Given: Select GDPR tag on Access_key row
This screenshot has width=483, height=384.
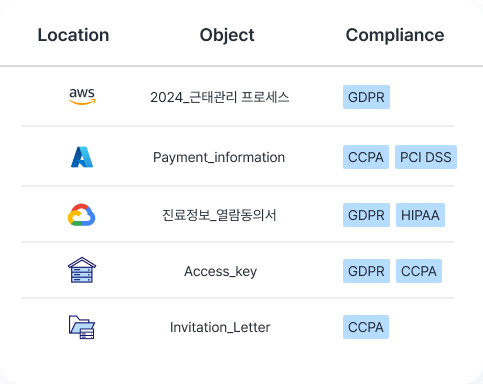Looking at the screenshot, I should 366,271.
